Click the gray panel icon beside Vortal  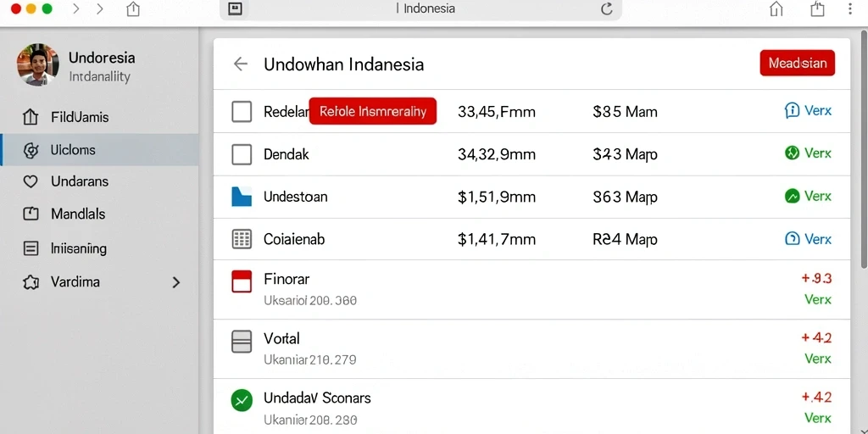coord(242,342)
